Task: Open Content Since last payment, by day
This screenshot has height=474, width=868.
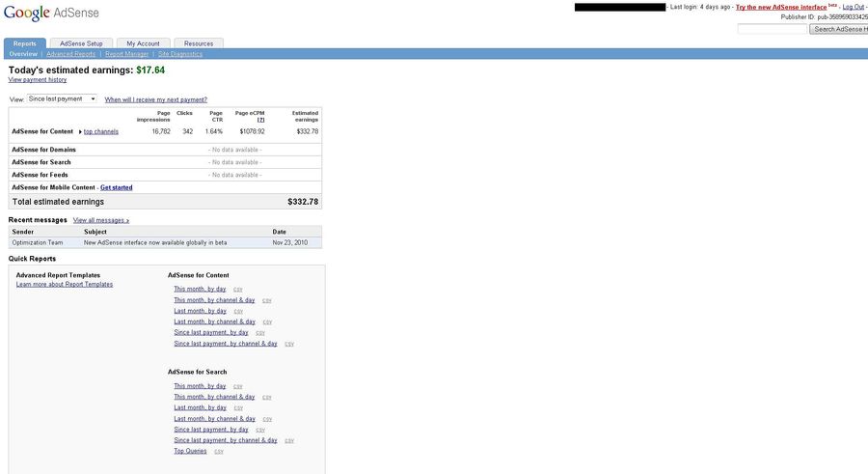Action: click(x=211, y=332)
